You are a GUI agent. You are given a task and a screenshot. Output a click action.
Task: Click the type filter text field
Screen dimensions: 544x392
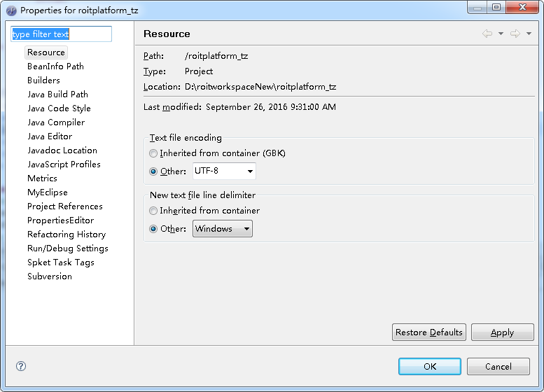(62, 34)
